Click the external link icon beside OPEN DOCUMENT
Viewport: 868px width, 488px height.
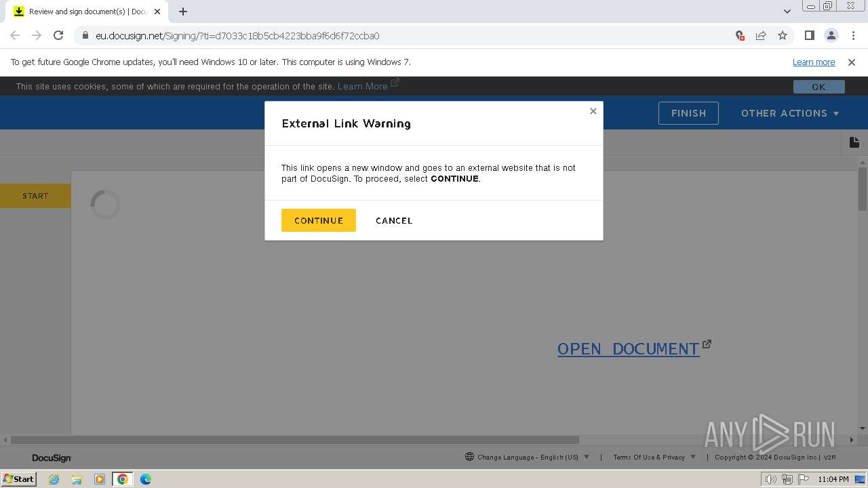(707, 344)
